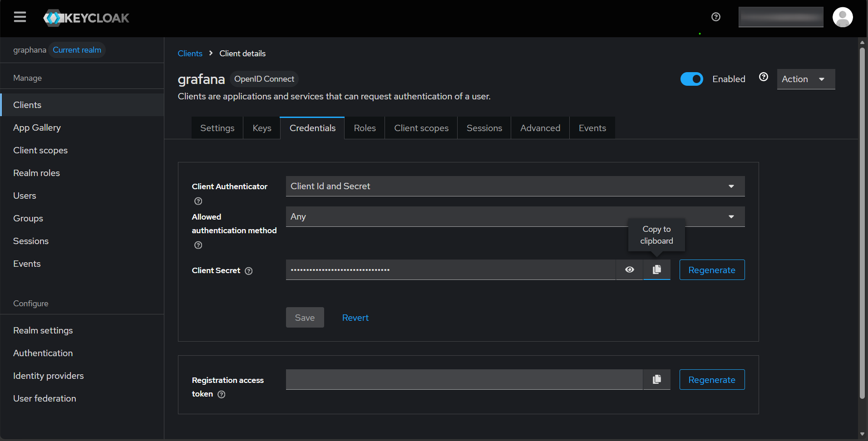The height and width of the screenshot is (441, 868).
Task: Click the scrollbar down arrow
Action: click(x=862, y=434)
